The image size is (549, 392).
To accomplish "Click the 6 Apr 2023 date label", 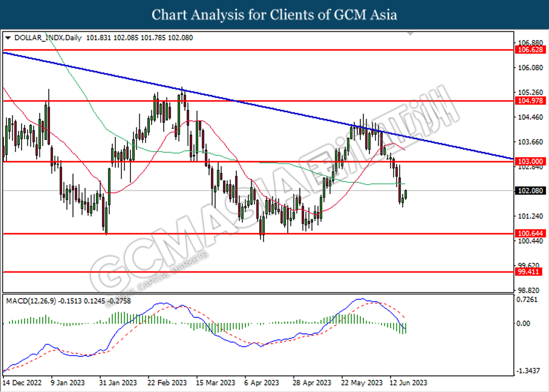I will tap(262, 383).
